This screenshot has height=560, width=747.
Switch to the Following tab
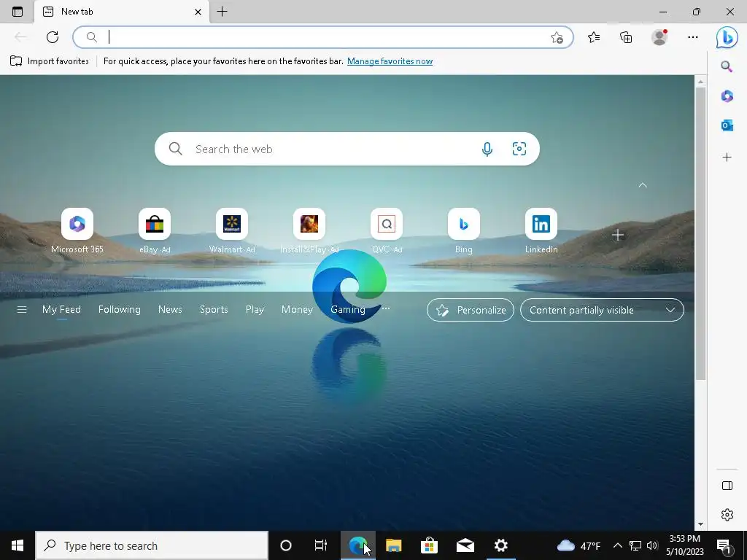(120, 309)
